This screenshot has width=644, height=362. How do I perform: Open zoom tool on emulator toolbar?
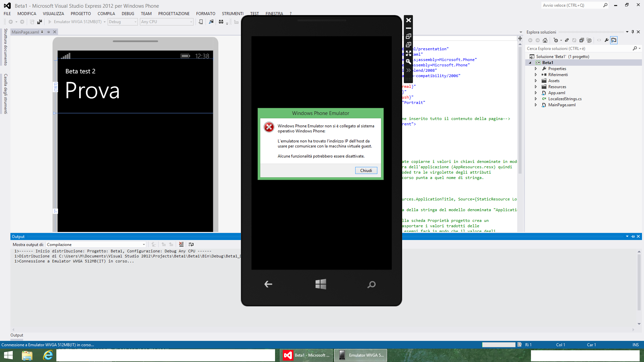pos(408,61)
